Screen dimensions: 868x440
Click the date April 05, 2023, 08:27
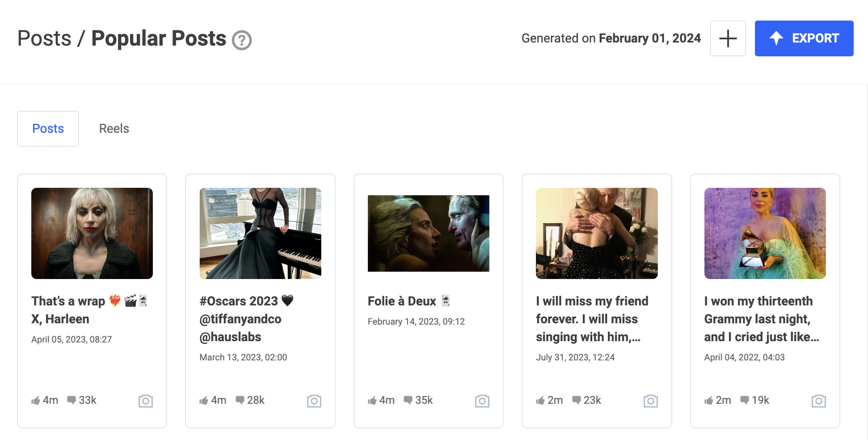click(72, 339)
